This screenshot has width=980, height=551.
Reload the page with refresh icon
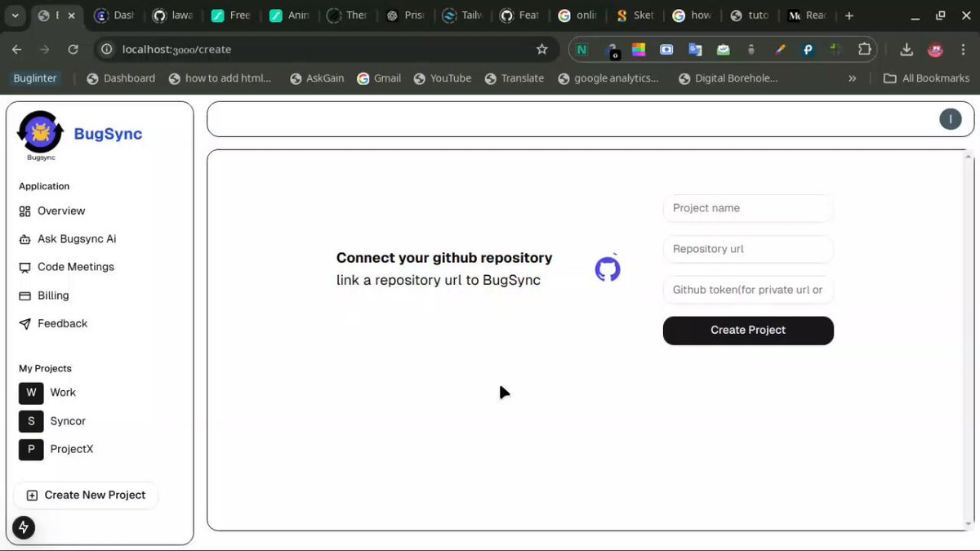coord(73,49)
